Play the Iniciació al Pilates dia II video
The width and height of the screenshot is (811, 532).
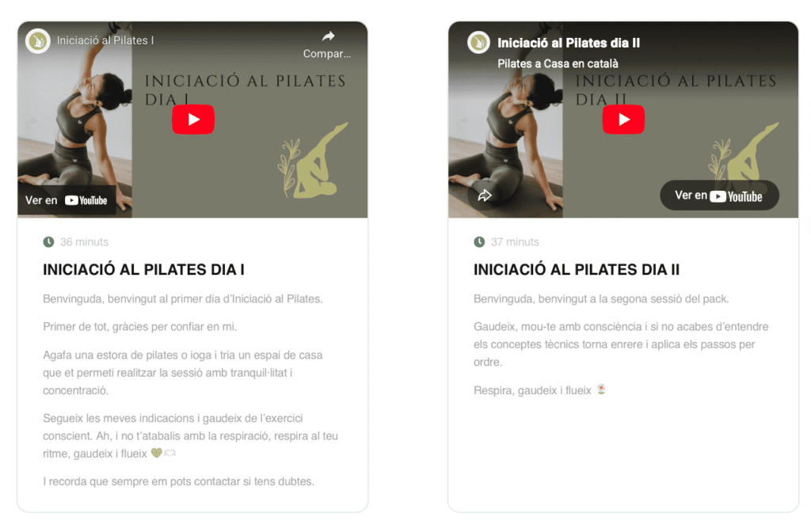tap(623, 120)
